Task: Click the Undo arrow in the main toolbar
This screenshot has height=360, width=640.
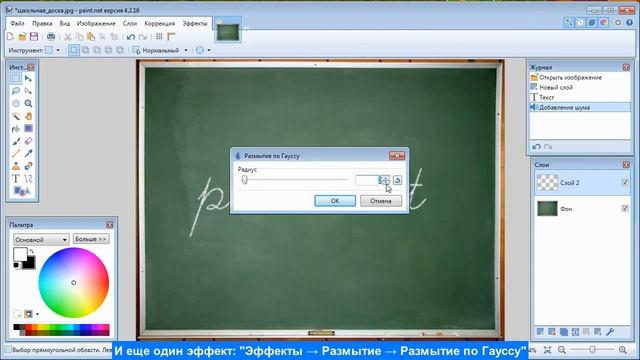Action: [x=131, y=37]
